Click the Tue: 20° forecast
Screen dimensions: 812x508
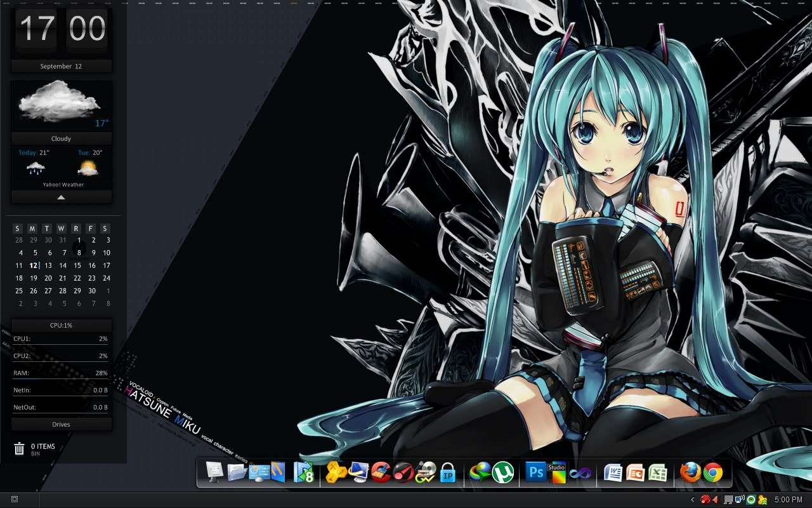coord(89,152)
